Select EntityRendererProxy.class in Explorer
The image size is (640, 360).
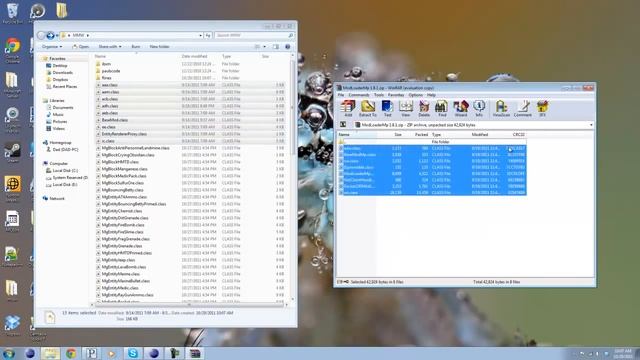point(124,134)
